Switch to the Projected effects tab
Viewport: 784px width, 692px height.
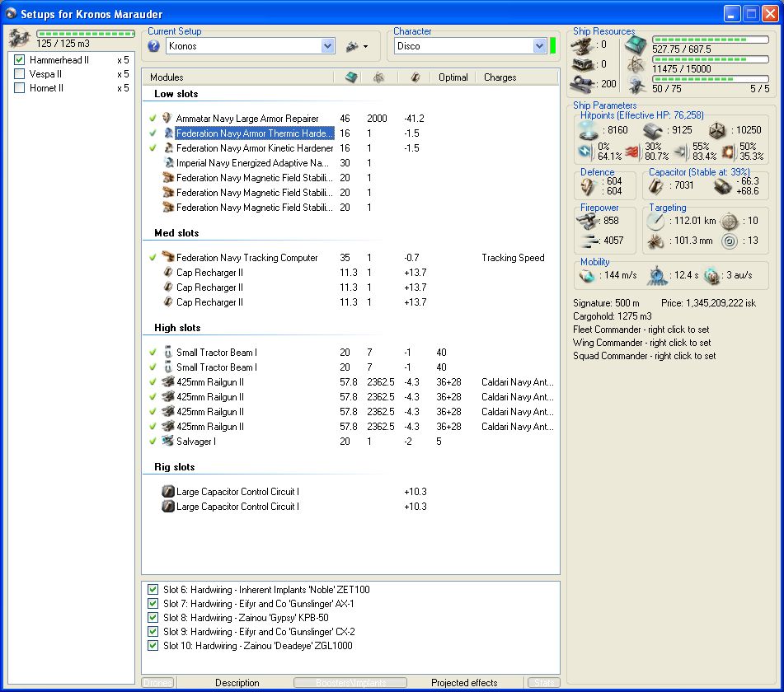[x=464, y=682]
